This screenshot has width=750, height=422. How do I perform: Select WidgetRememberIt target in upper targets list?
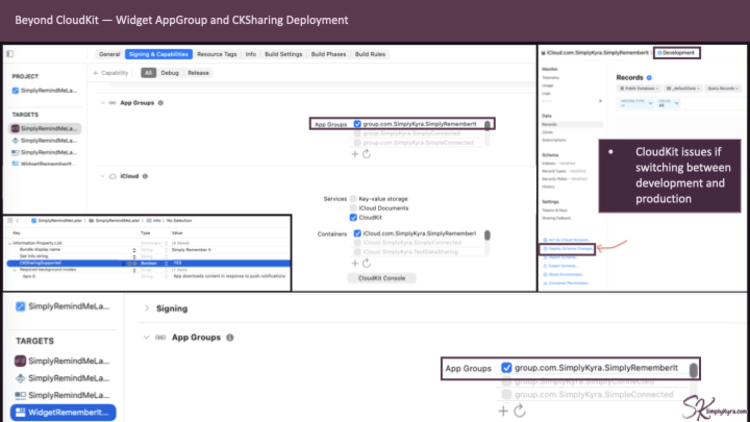[x=44, y=164]
